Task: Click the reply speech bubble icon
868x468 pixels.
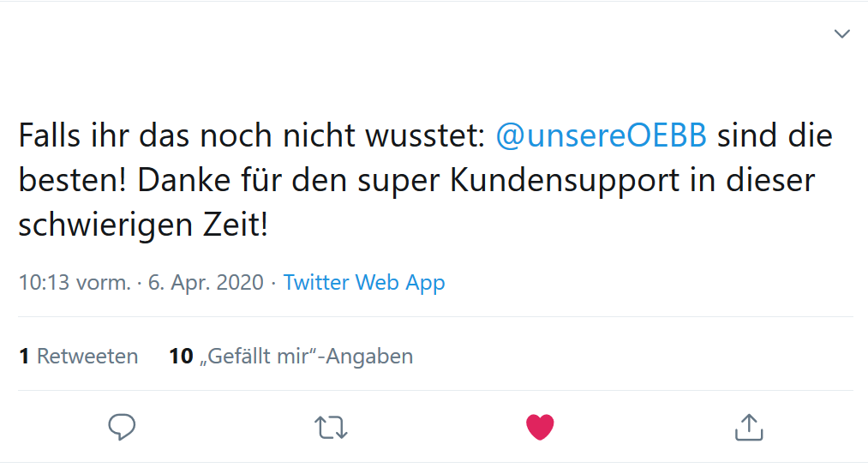Action: [x=123, y=426]
